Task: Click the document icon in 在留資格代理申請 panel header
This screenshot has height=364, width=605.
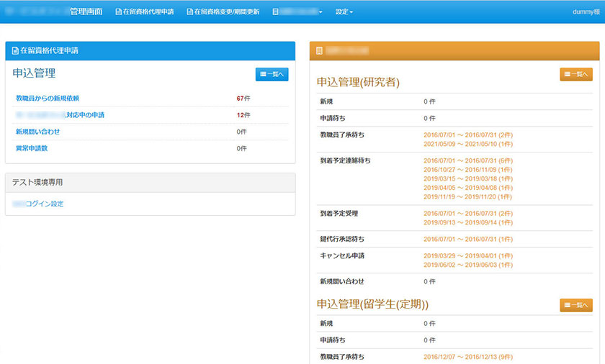Action: tap(15, 51)
